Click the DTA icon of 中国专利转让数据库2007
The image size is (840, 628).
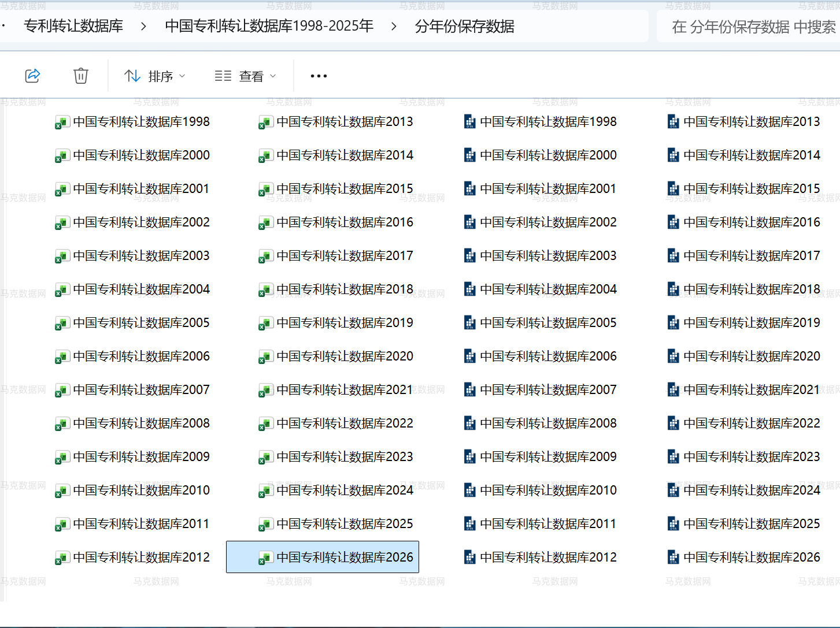(x=470, y=390)
